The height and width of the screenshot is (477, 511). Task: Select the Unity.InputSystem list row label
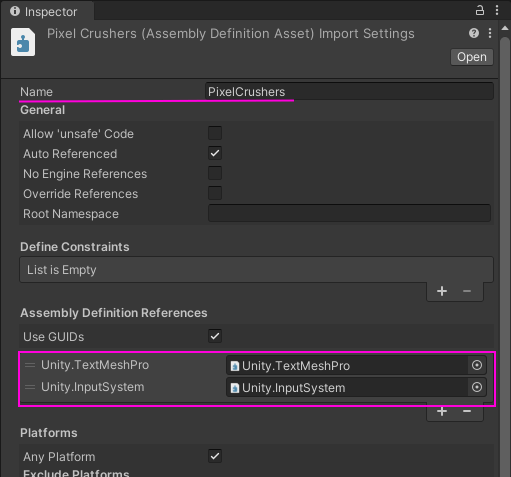tap(93, 387)
